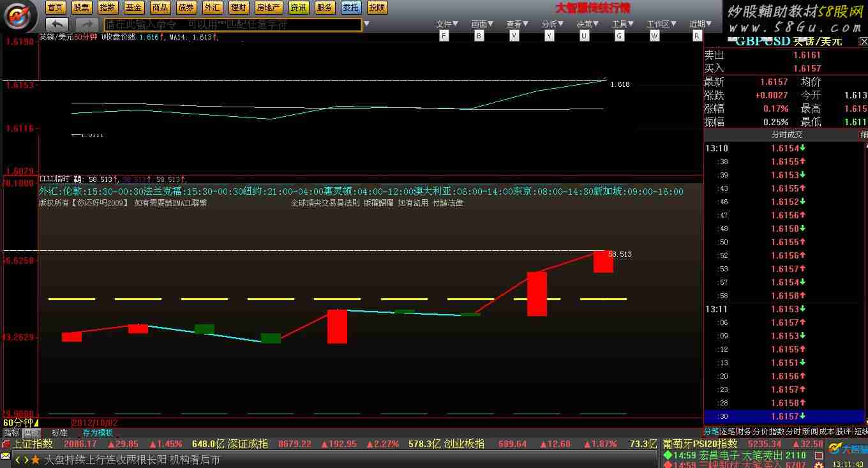Image resolution: width=868 pixels, height=468 pixels.
Task: Click the 外汇 toolbar button
Action: pos(213,8)
